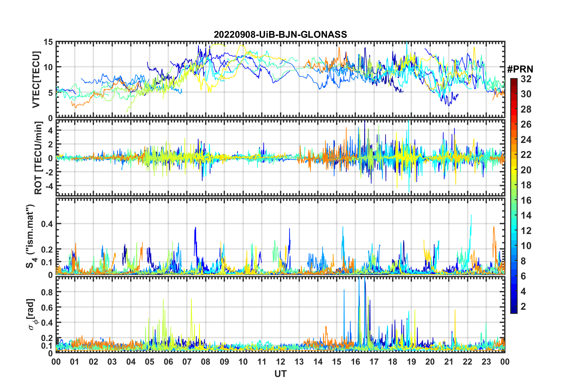Click the 13 tick on the UT axis
This screenshot has width=561, height=392.
(x=299, y=362)
